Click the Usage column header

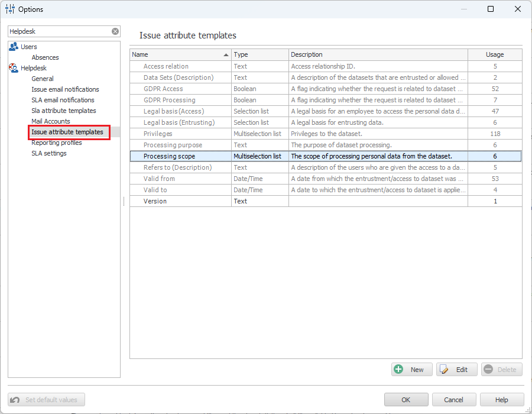(494, 54)
